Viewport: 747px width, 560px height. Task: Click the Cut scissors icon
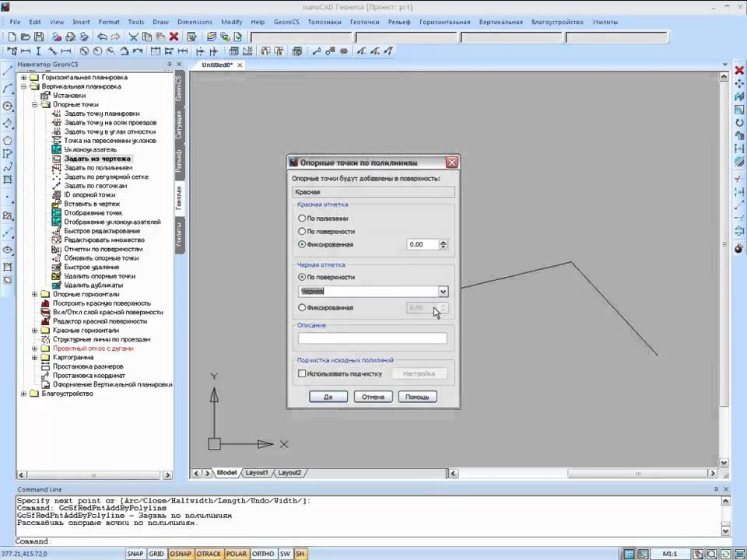[133, 37]
